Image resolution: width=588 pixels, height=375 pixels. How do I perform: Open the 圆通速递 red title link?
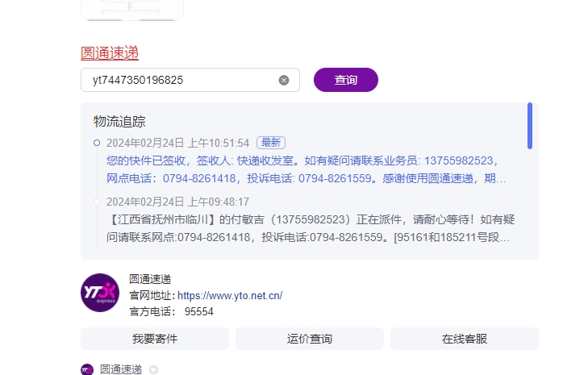(x=110, y=53)
